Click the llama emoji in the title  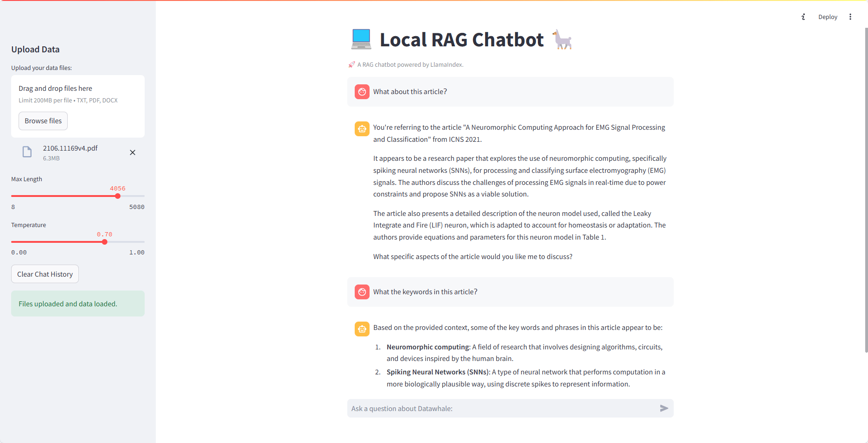click(562, 39)
